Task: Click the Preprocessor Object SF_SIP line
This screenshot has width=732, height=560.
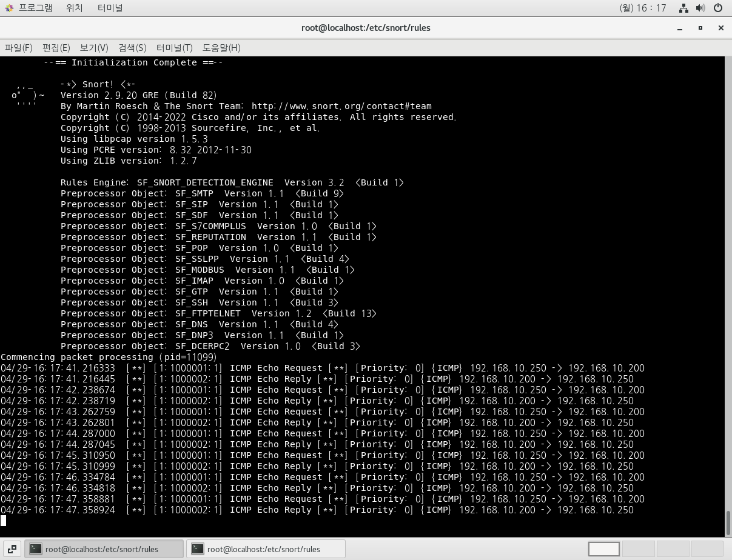Action: [x=200, y=204]
